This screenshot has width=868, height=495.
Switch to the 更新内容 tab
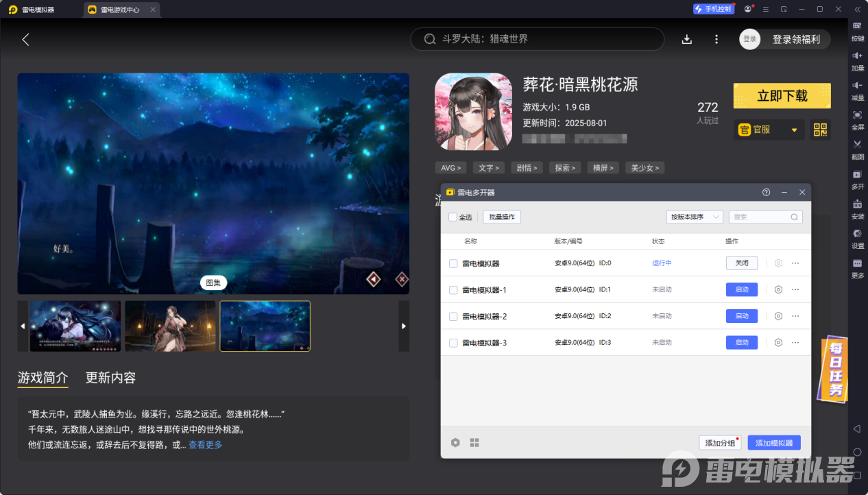[110, 378]
